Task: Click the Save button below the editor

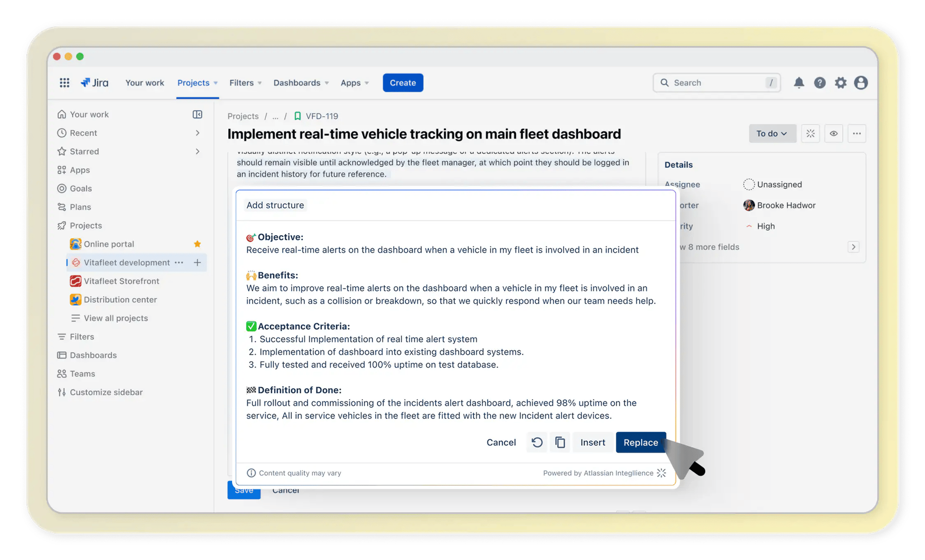Action: pyautogui.click(x=244, y=491)
